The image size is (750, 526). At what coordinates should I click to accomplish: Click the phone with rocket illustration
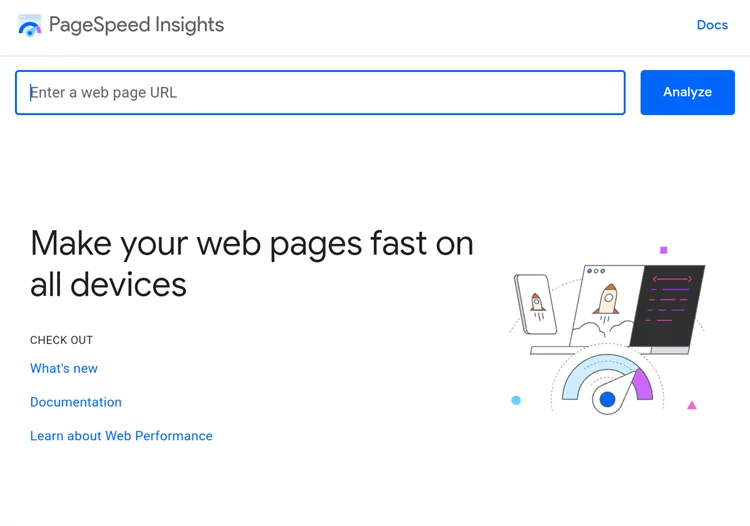click(x=535, y=304)
